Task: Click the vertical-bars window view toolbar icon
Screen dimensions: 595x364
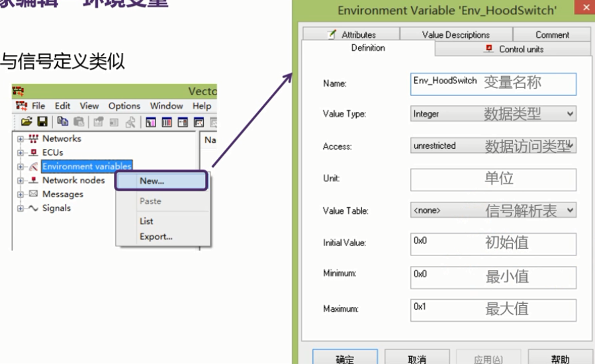Action: [167, 122]
